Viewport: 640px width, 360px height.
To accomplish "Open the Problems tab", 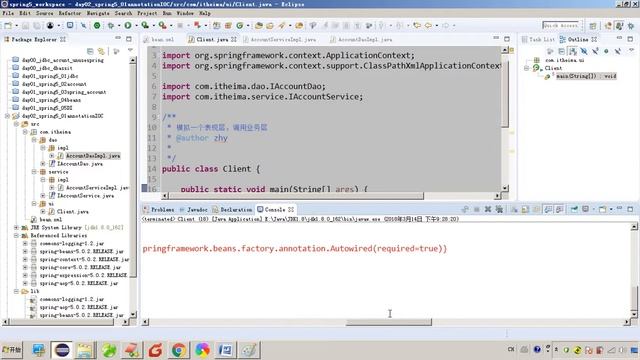I will coord(159,209).
